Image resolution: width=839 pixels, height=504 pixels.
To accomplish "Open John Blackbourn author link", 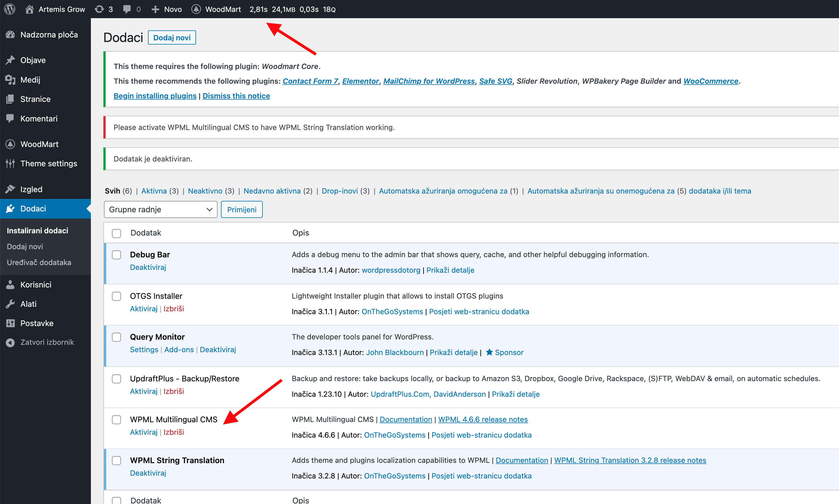I will coord(395,352).
